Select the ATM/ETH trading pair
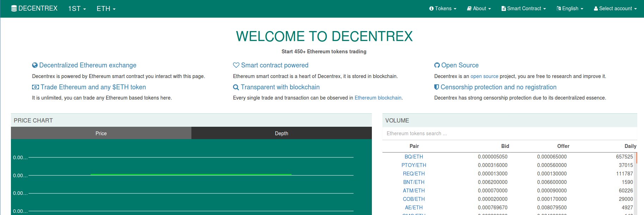 coord(414,191)
